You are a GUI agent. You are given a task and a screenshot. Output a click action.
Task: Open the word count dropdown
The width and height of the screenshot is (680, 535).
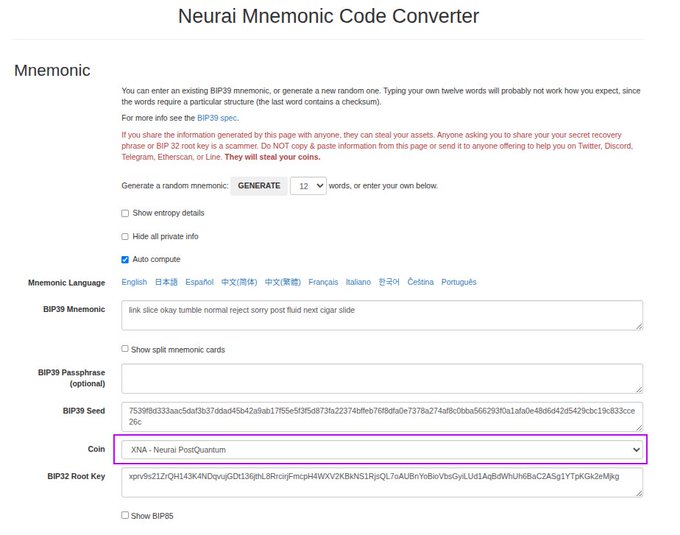(308, 186)
